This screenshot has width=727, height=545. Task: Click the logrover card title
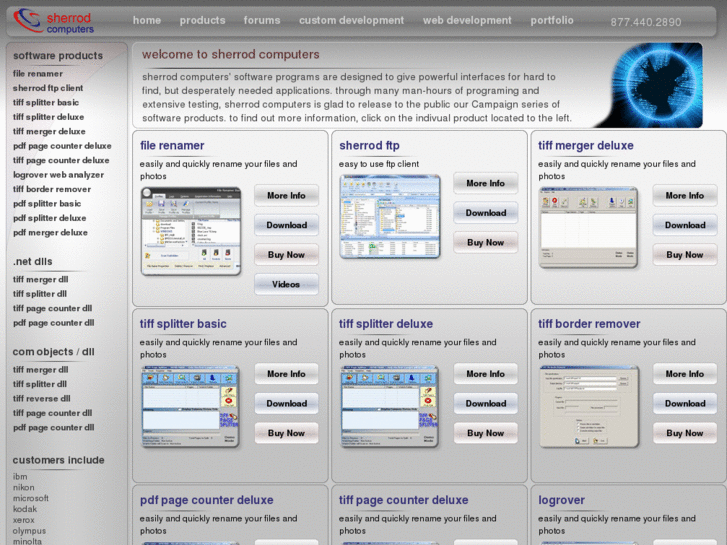(561, 500)
